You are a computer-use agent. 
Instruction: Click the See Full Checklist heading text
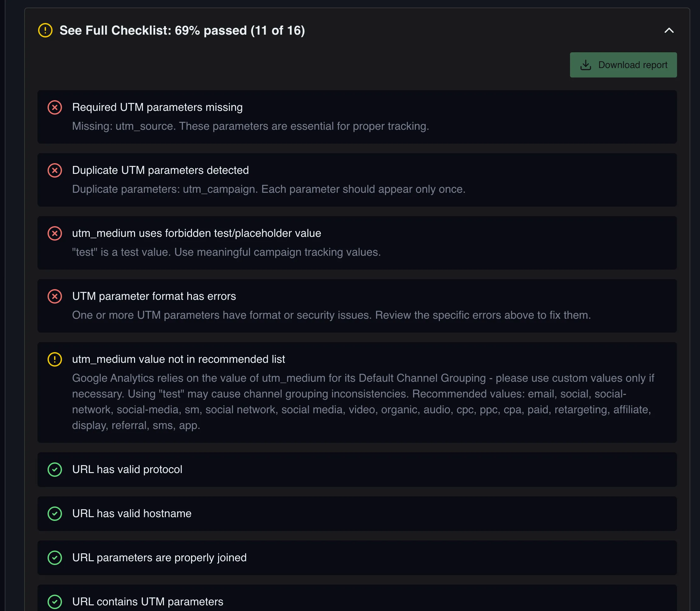[182, 30]
